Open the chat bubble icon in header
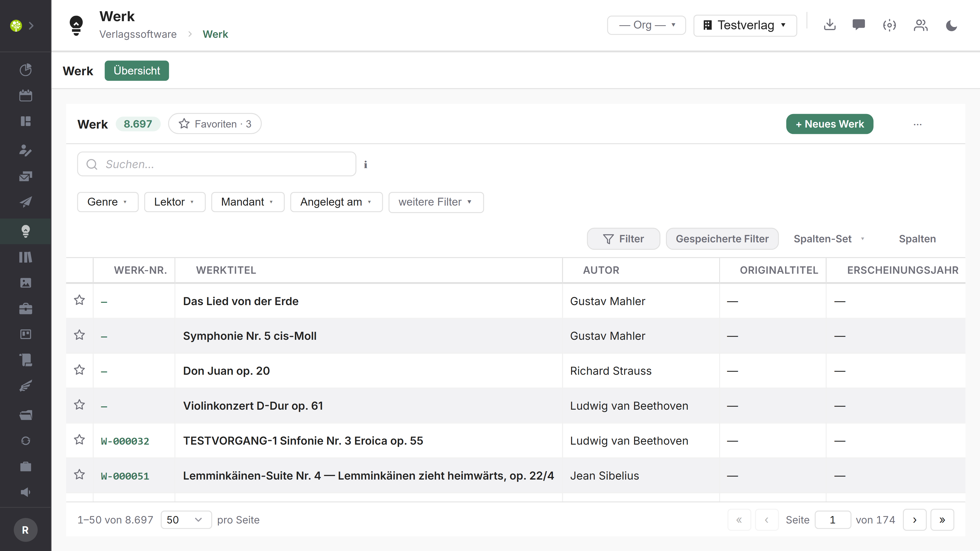The image size is (980, 551). [859, 25]
